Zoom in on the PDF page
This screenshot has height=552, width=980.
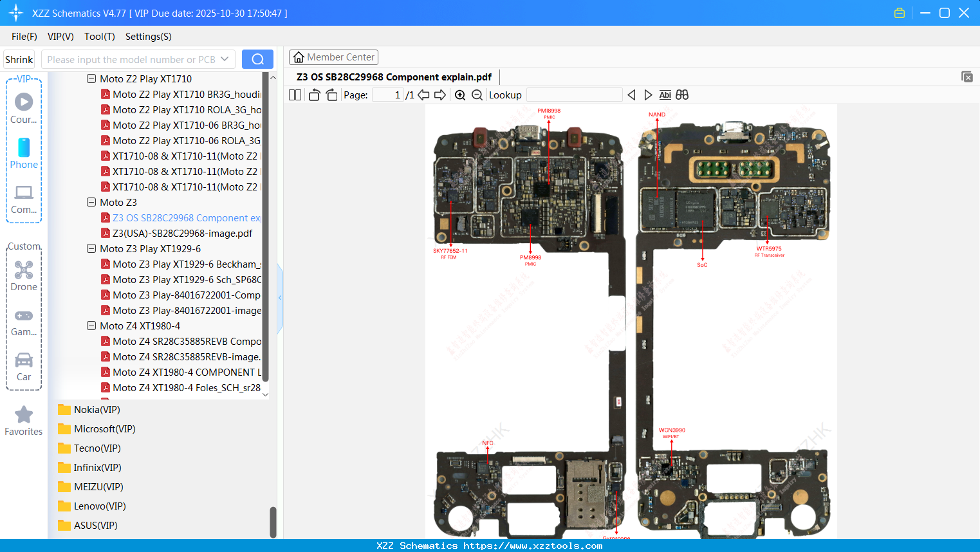click(460, 95)
